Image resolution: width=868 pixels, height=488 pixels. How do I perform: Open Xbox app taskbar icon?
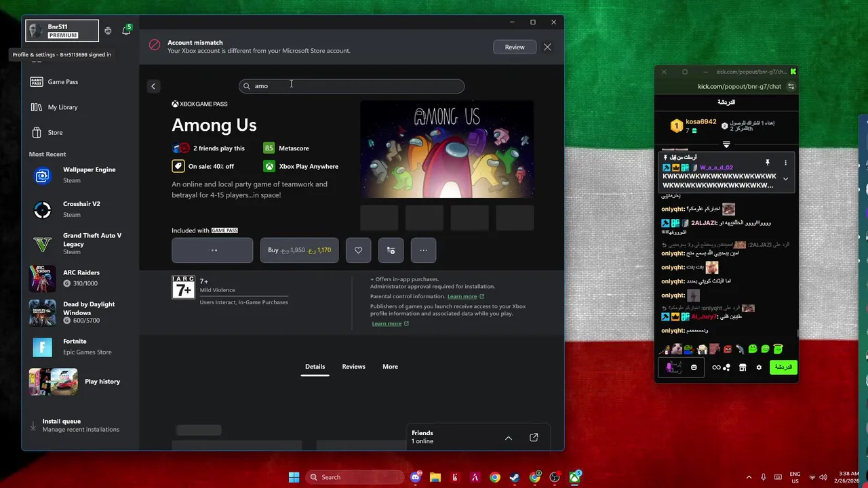(x=575, y=477)
